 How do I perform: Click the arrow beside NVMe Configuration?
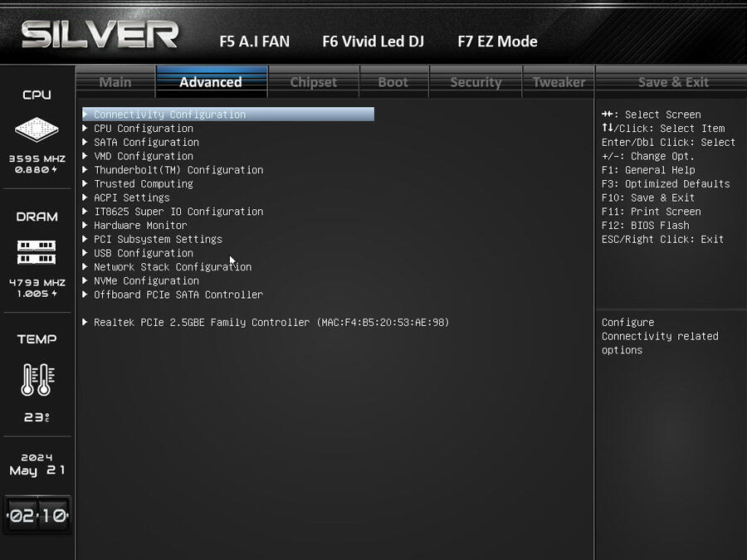85,280
